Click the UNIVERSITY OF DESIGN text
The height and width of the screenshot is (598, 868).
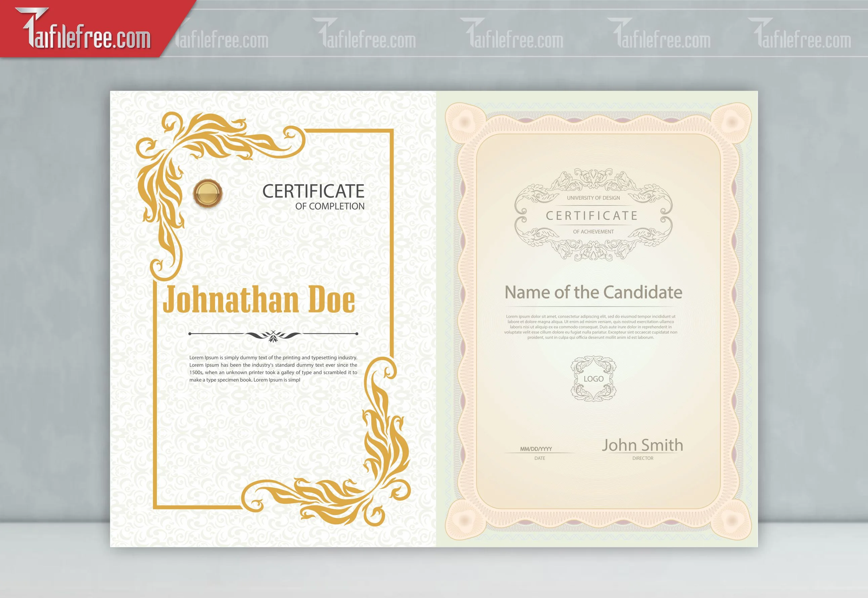[593, 198]
